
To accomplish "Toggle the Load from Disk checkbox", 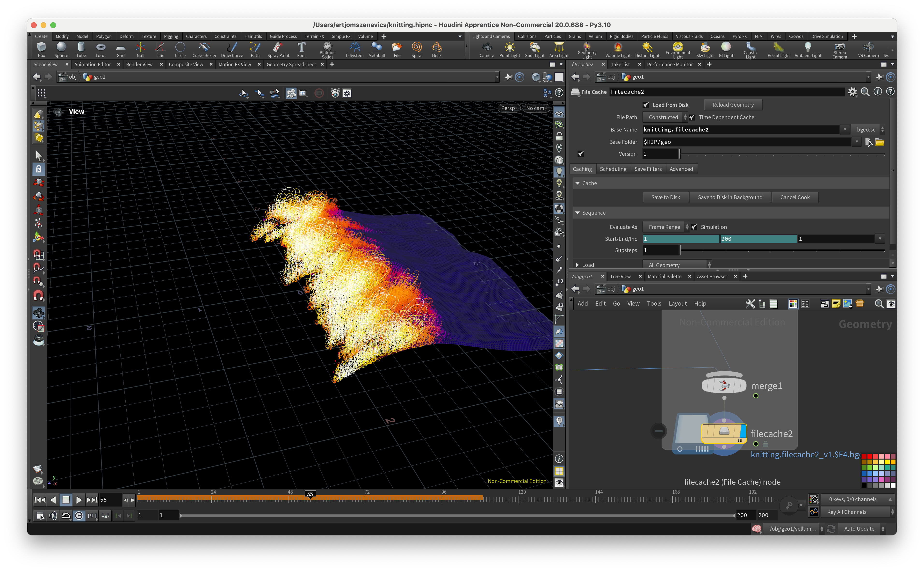I will 646,105.
